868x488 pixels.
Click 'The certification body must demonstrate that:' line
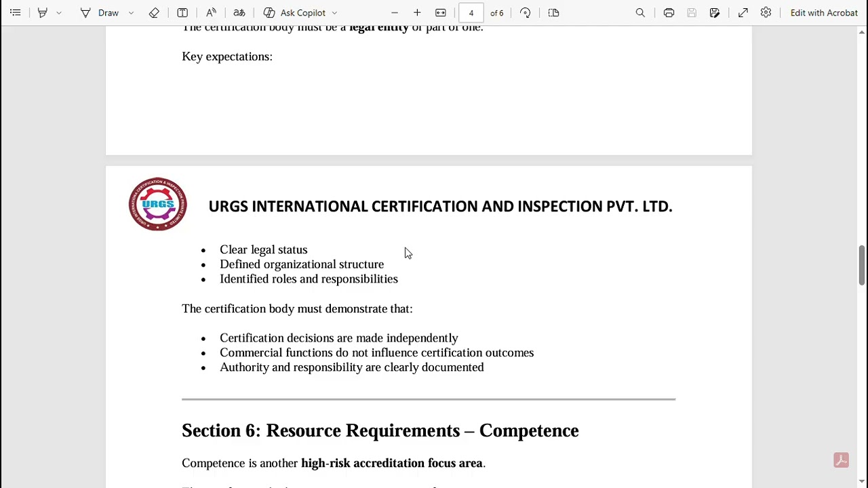coord(297,308)
